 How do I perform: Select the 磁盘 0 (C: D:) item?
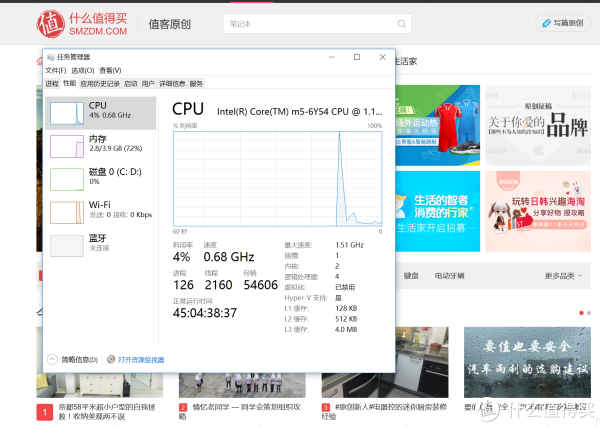(x=101, y=179)
